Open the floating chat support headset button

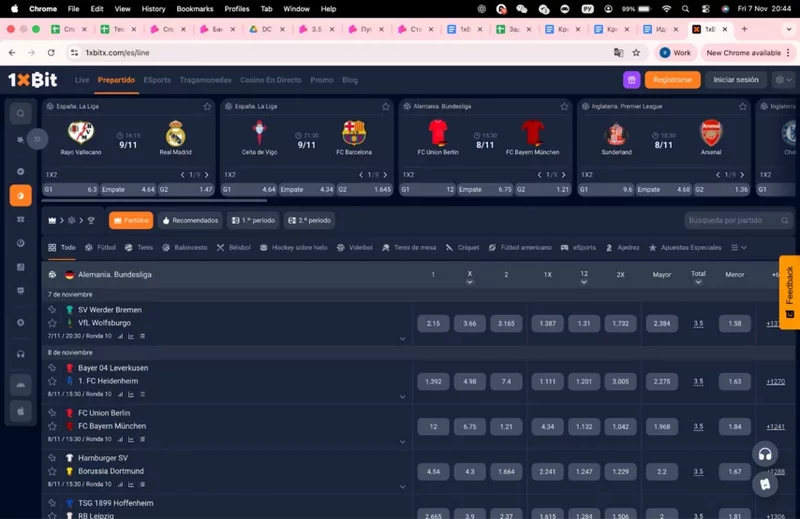pyautogui.click(x=765, y=455)
